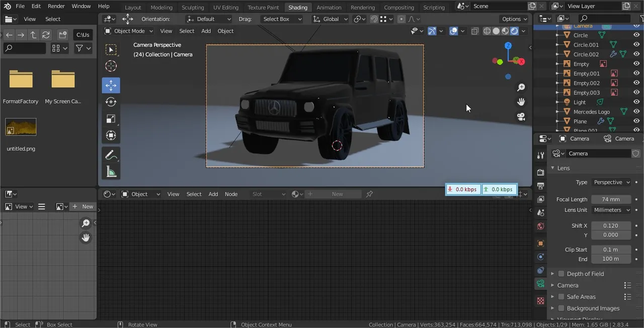
Task: Open the viewport Options dropdown
Action: click(515, 19)
